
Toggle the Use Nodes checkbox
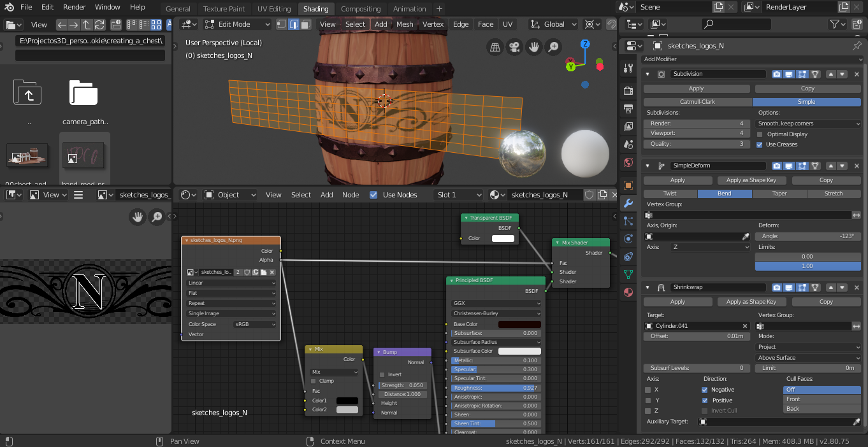point(373,195)
